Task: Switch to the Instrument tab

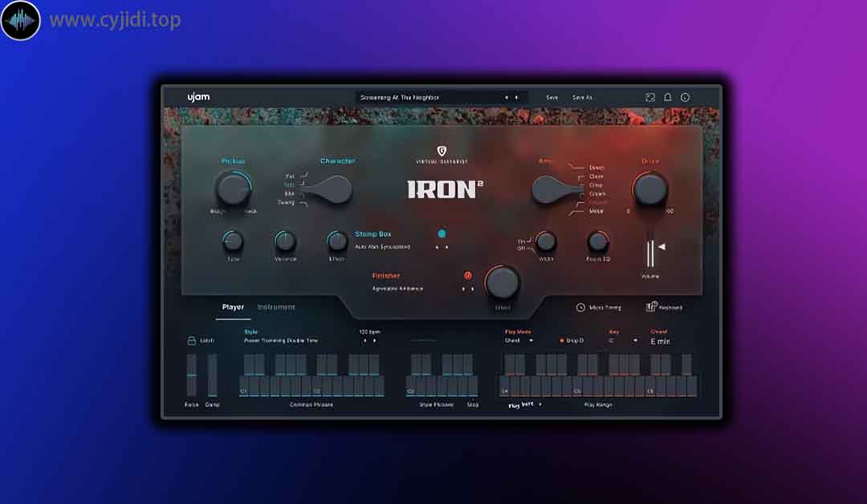Action: coord(276,307)
